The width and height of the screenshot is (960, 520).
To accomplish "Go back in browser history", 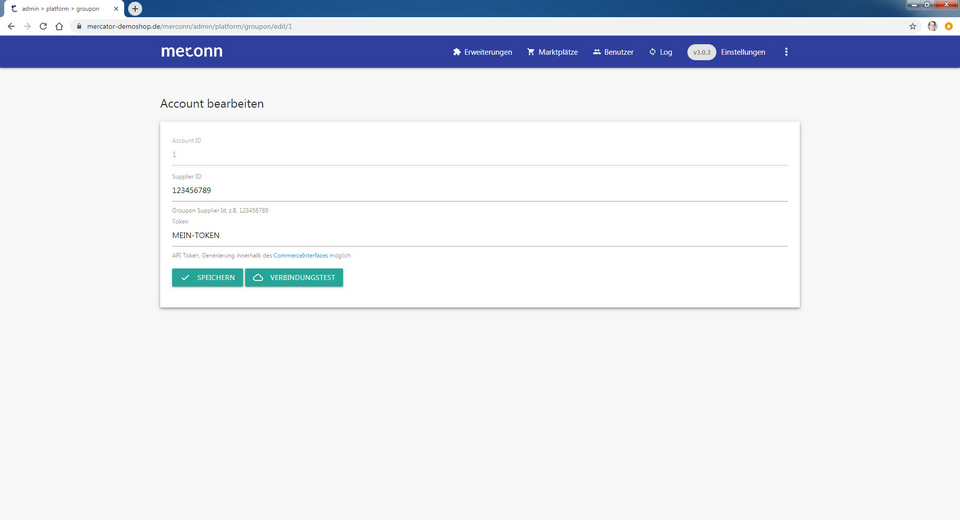I will click(x=11, y=26).
